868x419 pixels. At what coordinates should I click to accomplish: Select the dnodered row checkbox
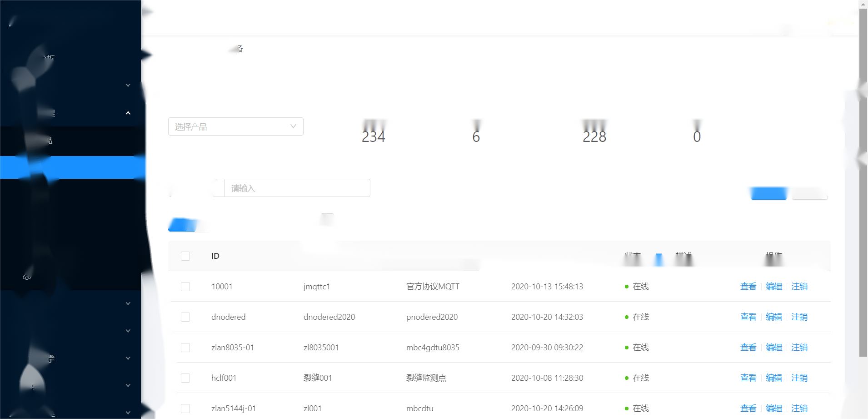click(185, 317)
